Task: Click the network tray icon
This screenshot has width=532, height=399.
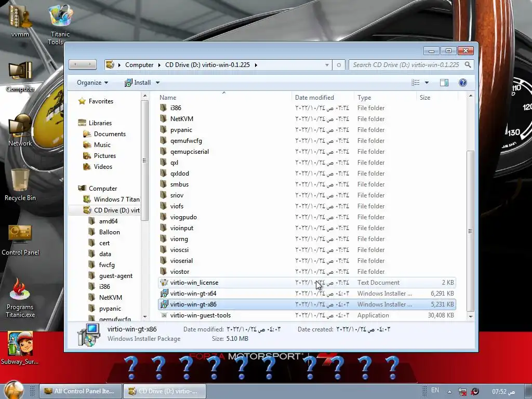Action: point(462,392)
